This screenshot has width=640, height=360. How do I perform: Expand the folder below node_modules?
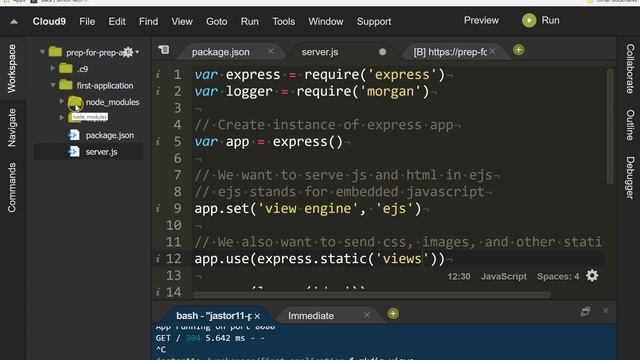tap(62, 118)
